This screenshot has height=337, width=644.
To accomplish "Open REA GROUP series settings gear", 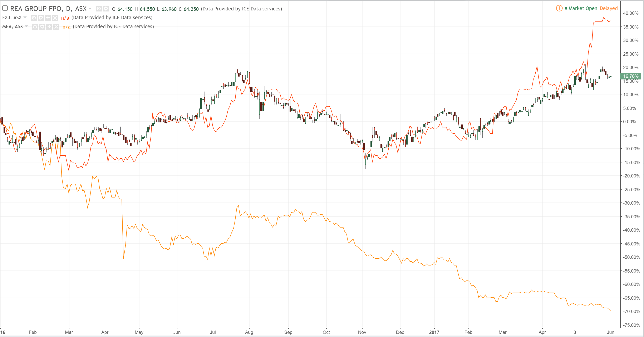I will 106,9.
